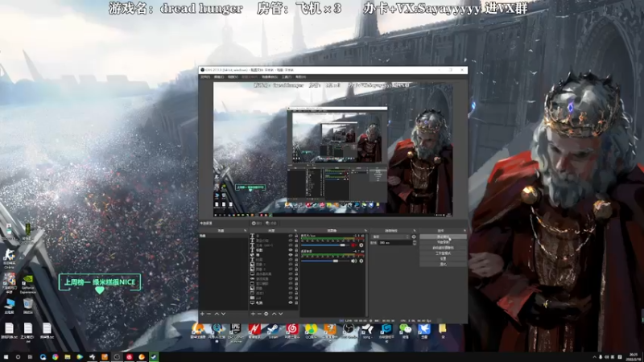Open transition properties gear icon
Screen dimensions: 644x362
click(414, 237)
